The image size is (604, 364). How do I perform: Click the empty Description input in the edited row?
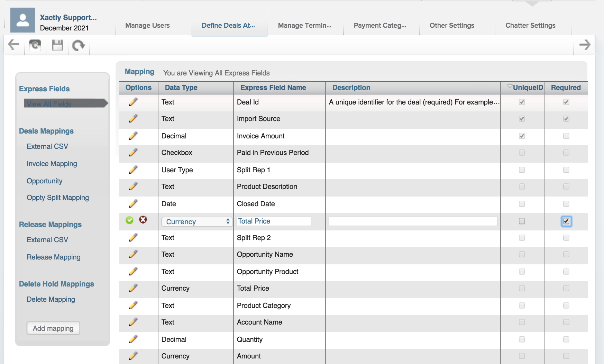(413, 221)
